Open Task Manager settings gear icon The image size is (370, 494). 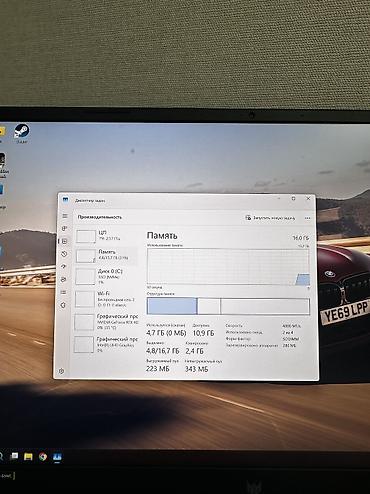point(61,371)
